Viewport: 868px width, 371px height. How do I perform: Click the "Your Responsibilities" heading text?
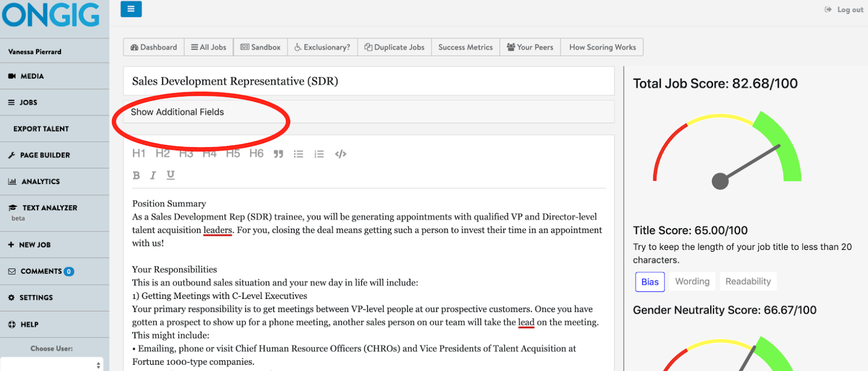175,269
